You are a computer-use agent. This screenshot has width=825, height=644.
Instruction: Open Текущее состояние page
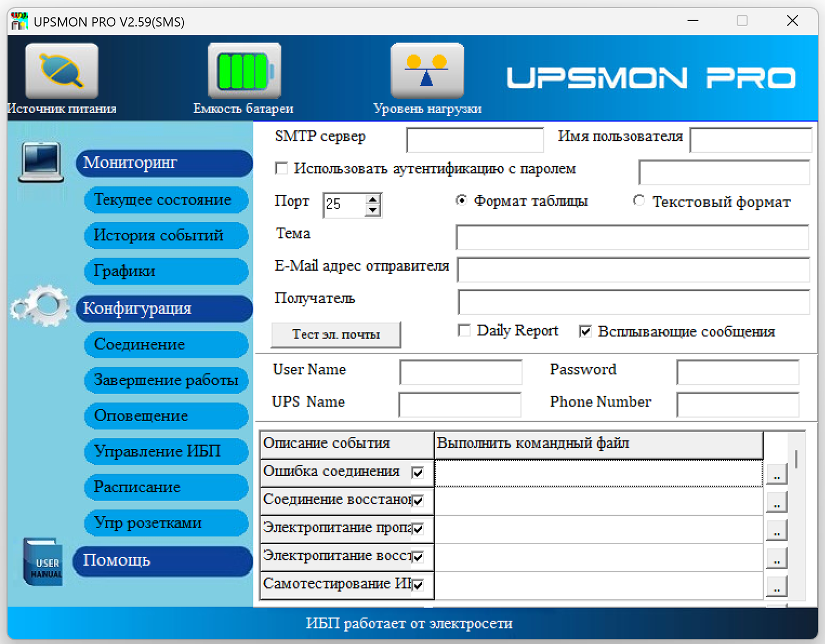pyautogui.click(x=166, y=199)
